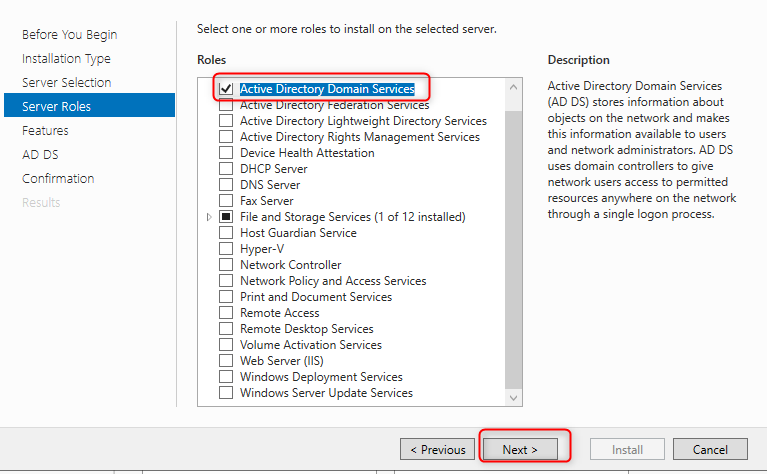Check Windows Deployment Services box

click(x=226, y=377)
